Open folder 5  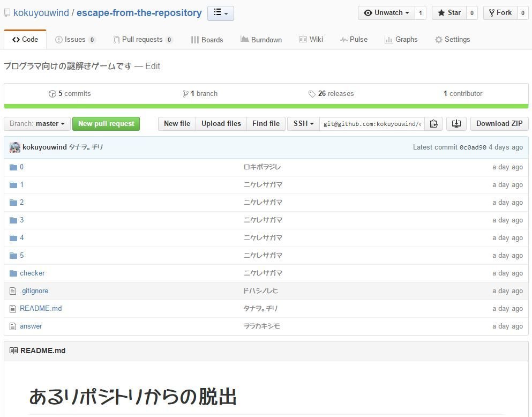pyautogui.click(x=22, y=255)
